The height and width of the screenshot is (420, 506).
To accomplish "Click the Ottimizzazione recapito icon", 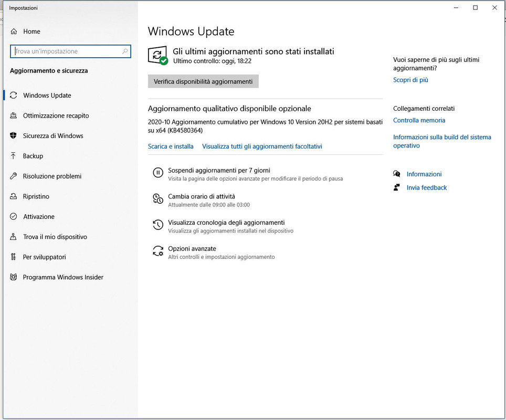I will coord(13,115).
